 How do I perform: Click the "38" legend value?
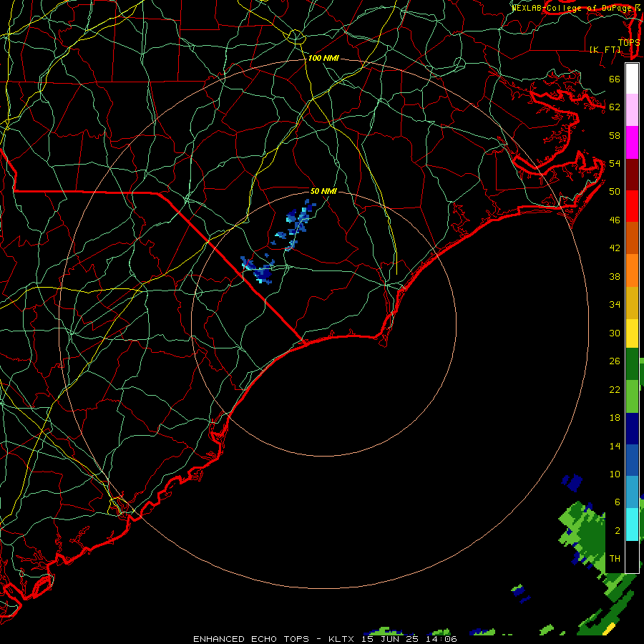[x=615, y=276]
